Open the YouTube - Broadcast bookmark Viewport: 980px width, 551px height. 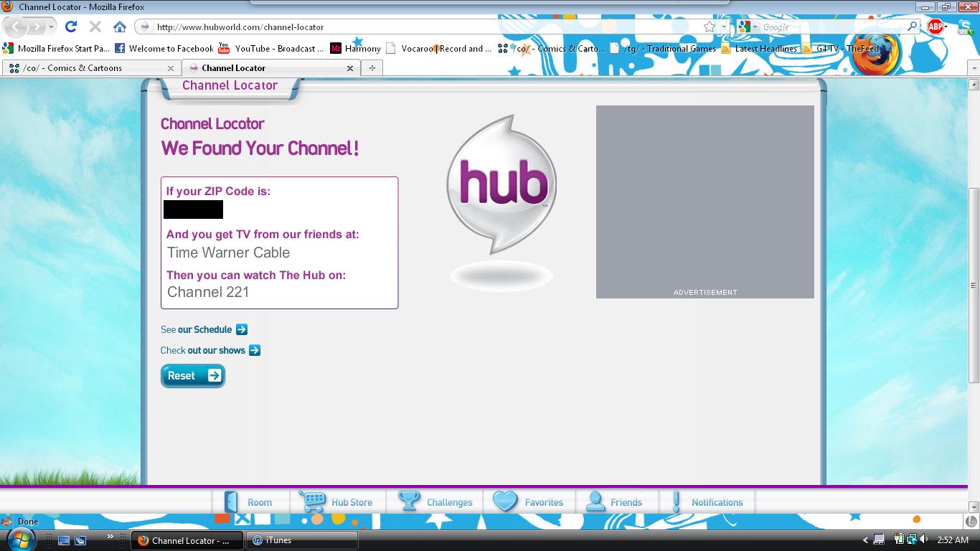(271, 49)
